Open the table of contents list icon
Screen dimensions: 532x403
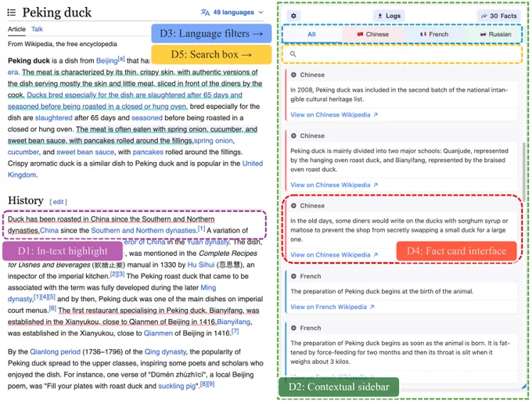[11, 13]
